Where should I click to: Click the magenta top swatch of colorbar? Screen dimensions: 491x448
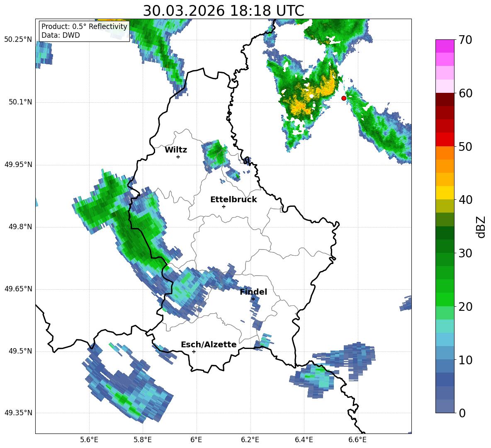(445, 46)
